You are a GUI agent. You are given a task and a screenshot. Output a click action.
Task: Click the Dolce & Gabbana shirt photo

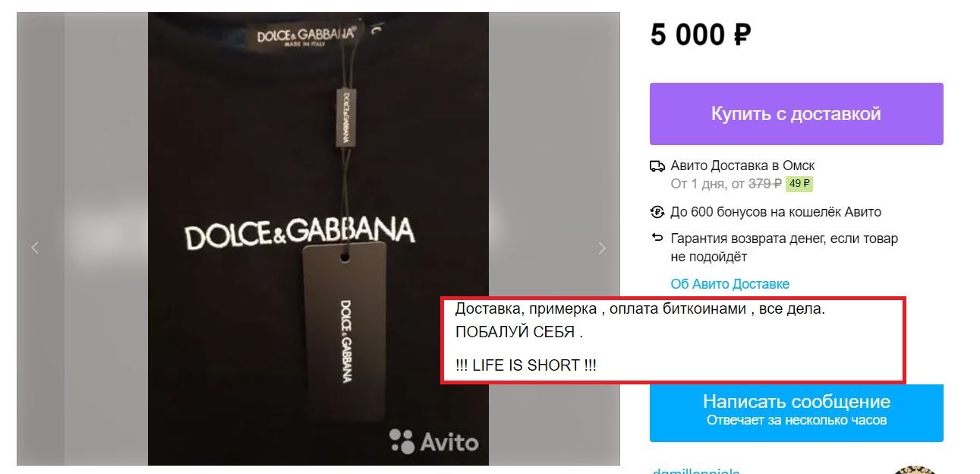click(318, 239)
